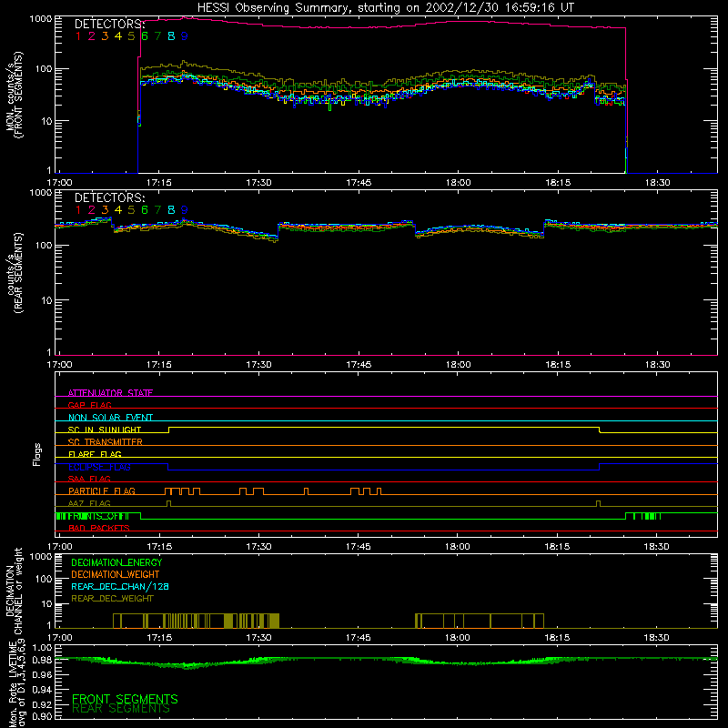728x728 pixels.
Task: Select detector 9 in rear segments legend
Action: 185,210
